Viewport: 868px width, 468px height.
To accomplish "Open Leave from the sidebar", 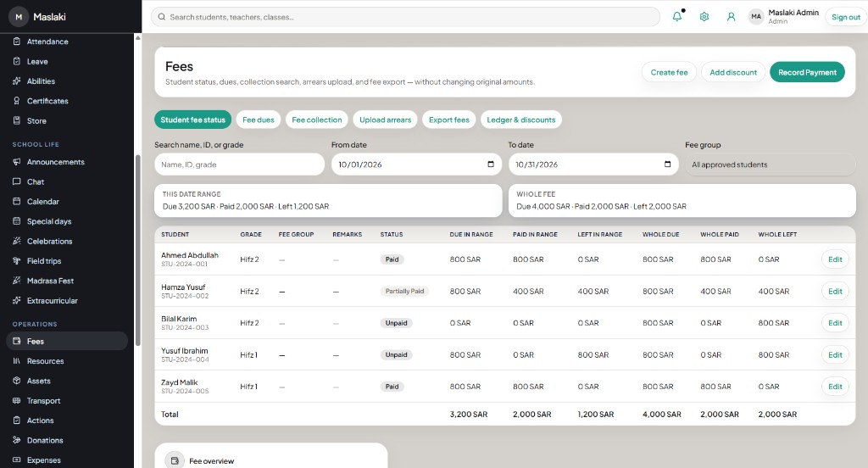I will tap(68, 62).
